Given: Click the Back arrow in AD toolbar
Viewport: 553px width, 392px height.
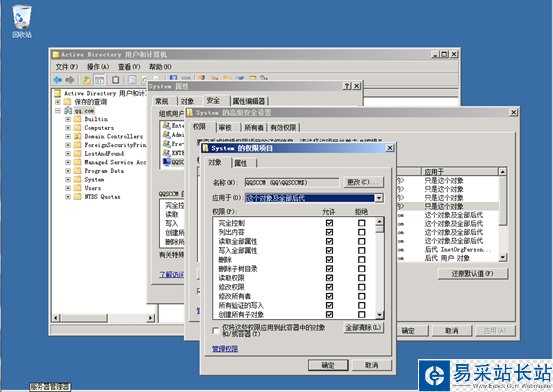Looking at the screenshot, I should 57,80.
